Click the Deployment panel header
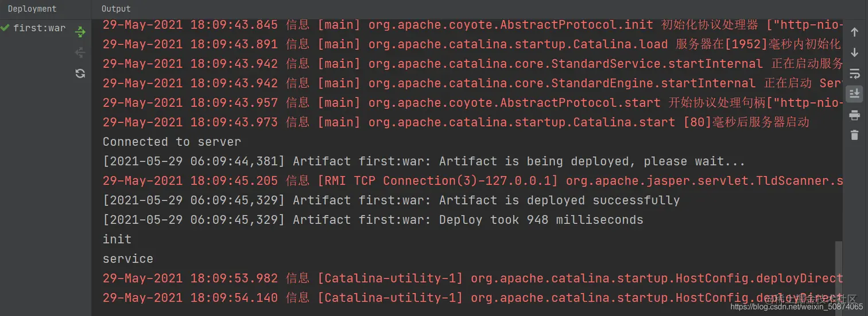868x316 pixels. 32,9
